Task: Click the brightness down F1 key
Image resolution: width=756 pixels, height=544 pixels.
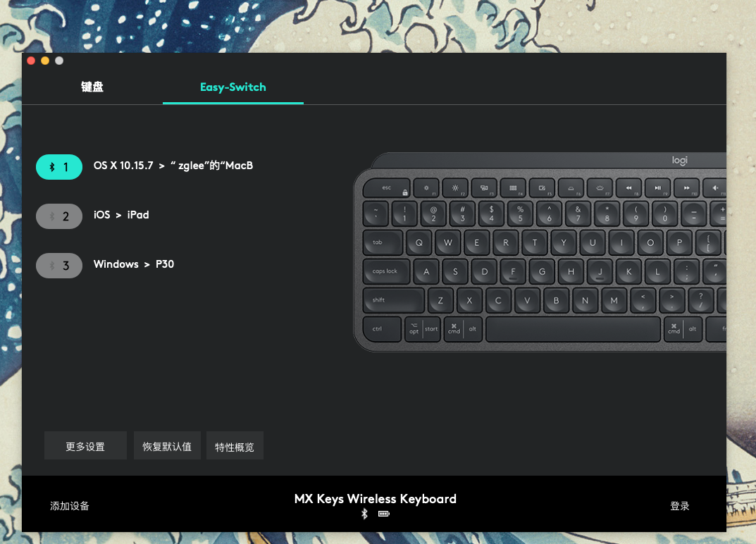Action: (426, 187)
